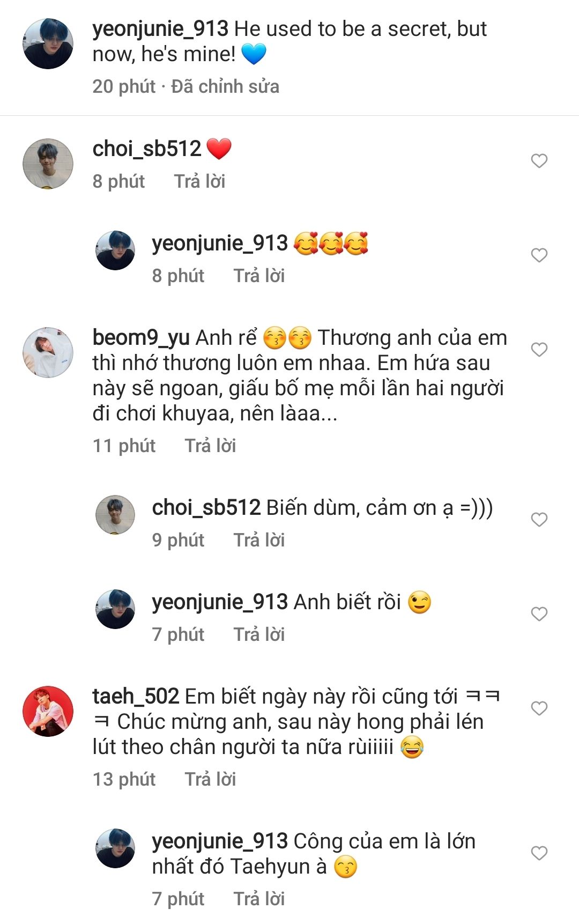Tap taeh_502's red profile avatar

point(48,711)
